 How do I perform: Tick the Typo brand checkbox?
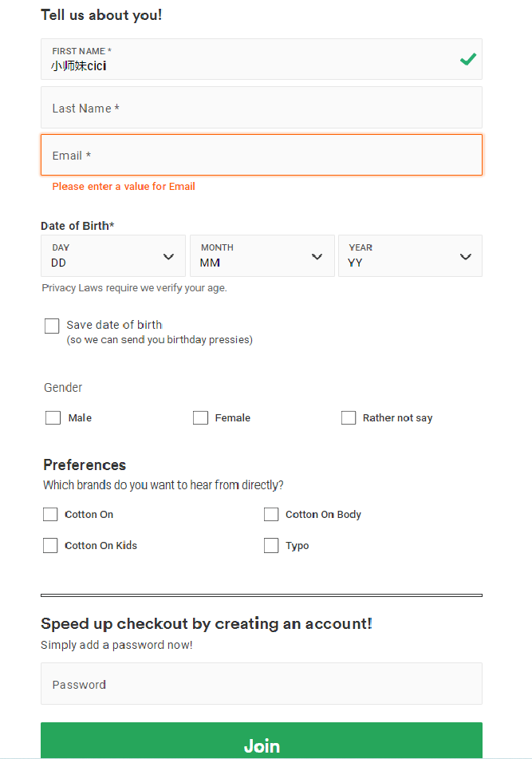pyautogui.click(x=271, y=546)
